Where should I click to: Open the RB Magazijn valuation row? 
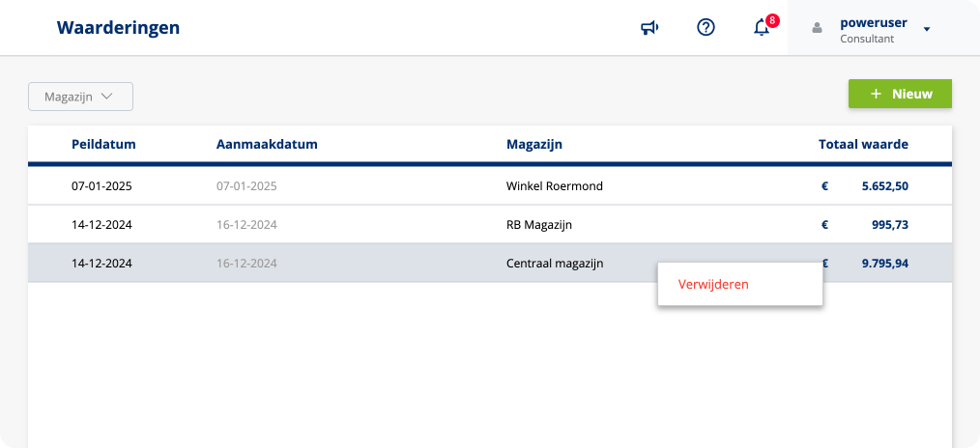(539, 225)
